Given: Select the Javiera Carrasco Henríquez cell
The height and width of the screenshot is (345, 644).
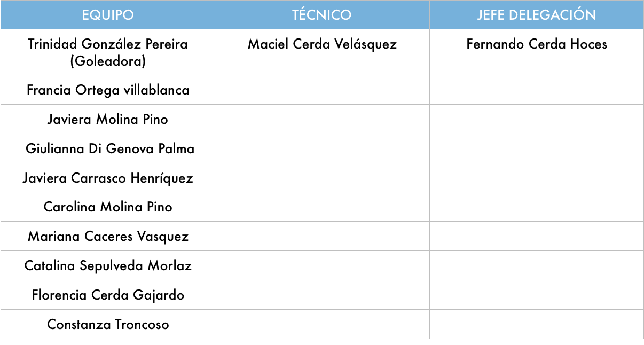Looking at the screenshot, I should [x=108, y=178].
